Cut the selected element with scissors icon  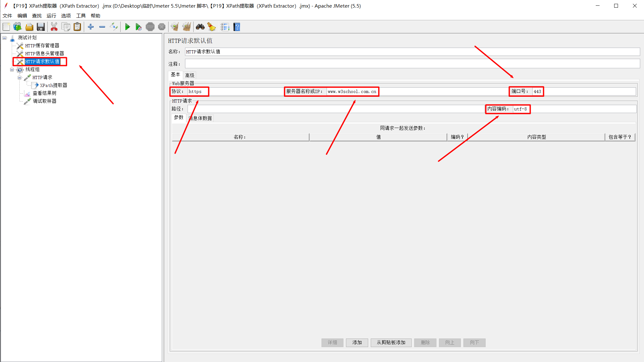[54, 27]
